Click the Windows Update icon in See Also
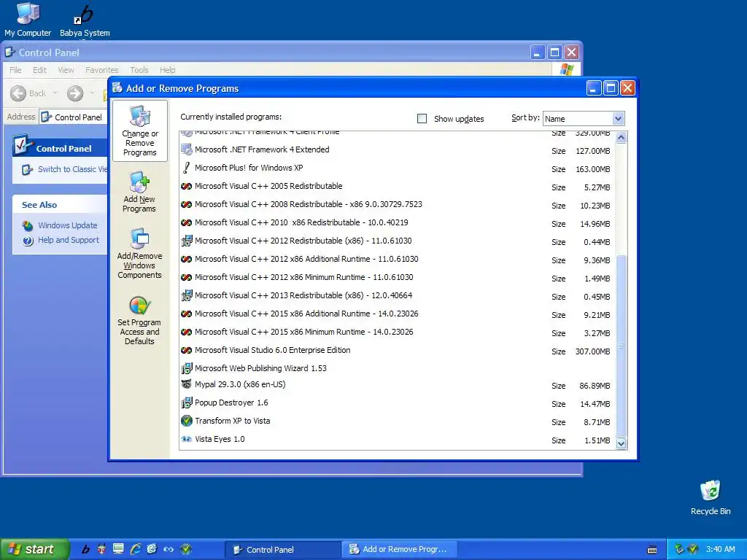The height and width of the screenshot is (560, 747). tap(28, 226)
